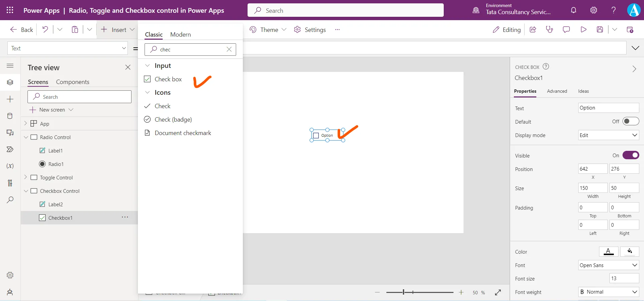Clear the control search box

(229, 49)
